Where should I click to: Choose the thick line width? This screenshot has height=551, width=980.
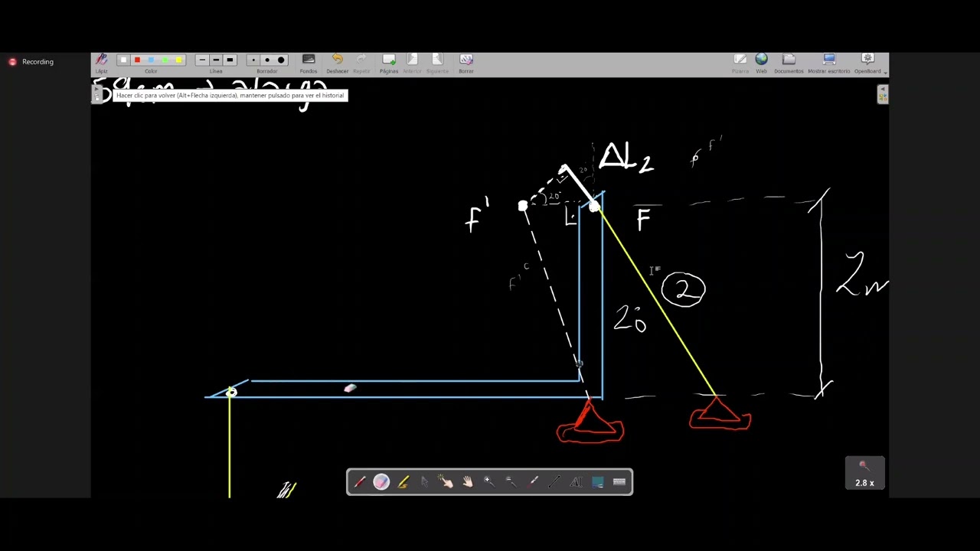230,60
